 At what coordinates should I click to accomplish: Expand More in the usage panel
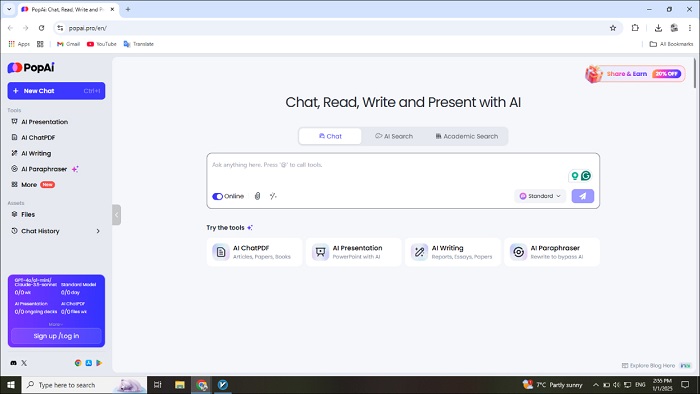pos(56,324)
